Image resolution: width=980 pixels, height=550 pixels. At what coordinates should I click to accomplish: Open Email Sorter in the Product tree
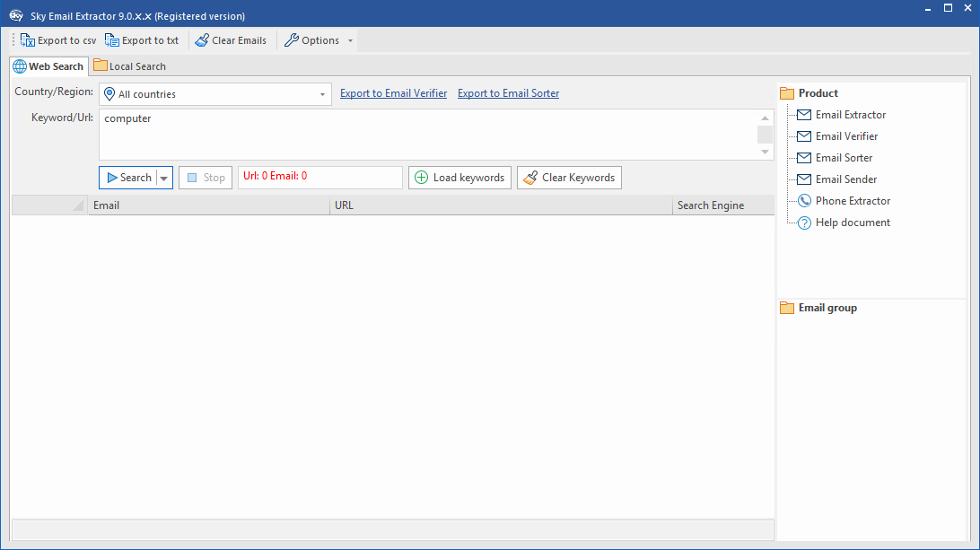click(x=835, y=158)
